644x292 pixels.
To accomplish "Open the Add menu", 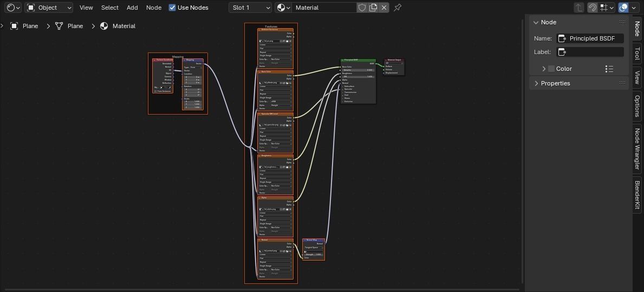I will 132,8.
